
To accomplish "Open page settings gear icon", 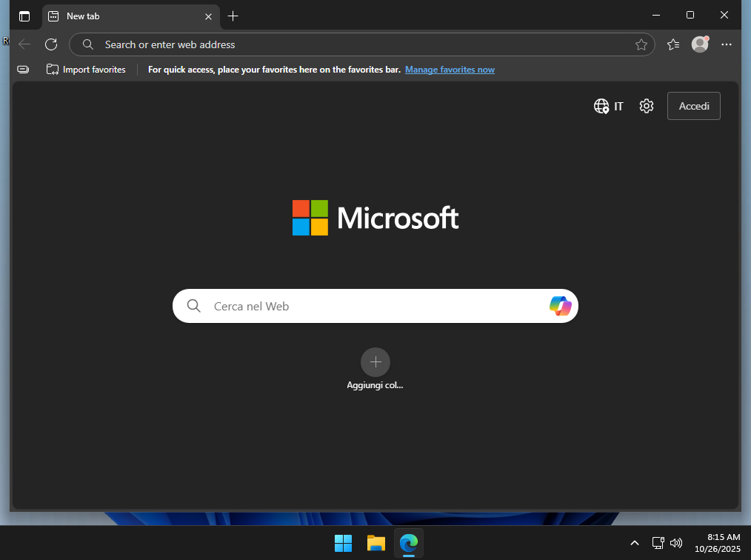I will (x=647, y=106).
